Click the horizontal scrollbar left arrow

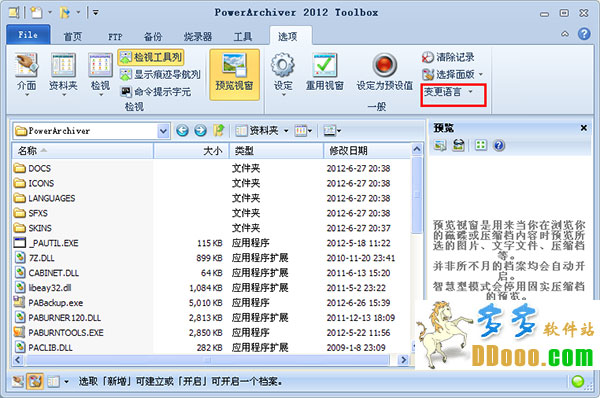tap(18, 360)
